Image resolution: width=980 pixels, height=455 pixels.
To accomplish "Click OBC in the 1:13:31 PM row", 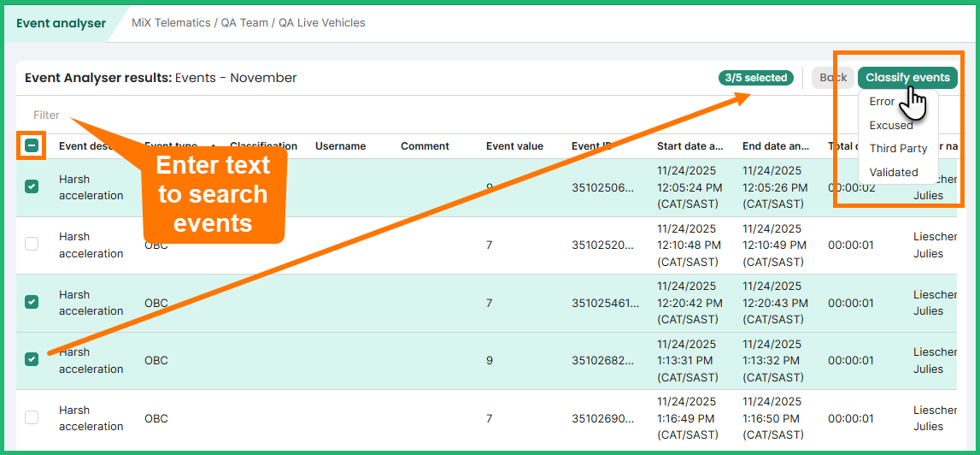I will [x=156, y=360].
